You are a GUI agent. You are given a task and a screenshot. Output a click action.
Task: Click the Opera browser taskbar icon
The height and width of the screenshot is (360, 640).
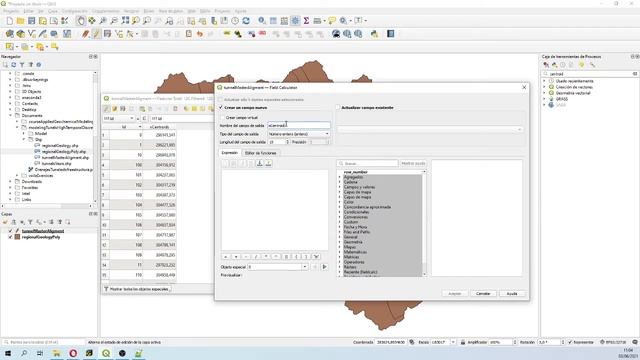click(73, 353)
